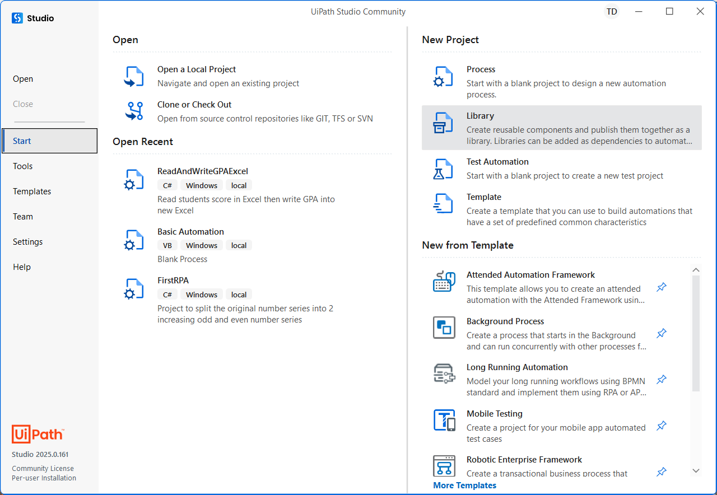
Task: Select the Attended Automation Framework template title
Action: pos(530,275)
